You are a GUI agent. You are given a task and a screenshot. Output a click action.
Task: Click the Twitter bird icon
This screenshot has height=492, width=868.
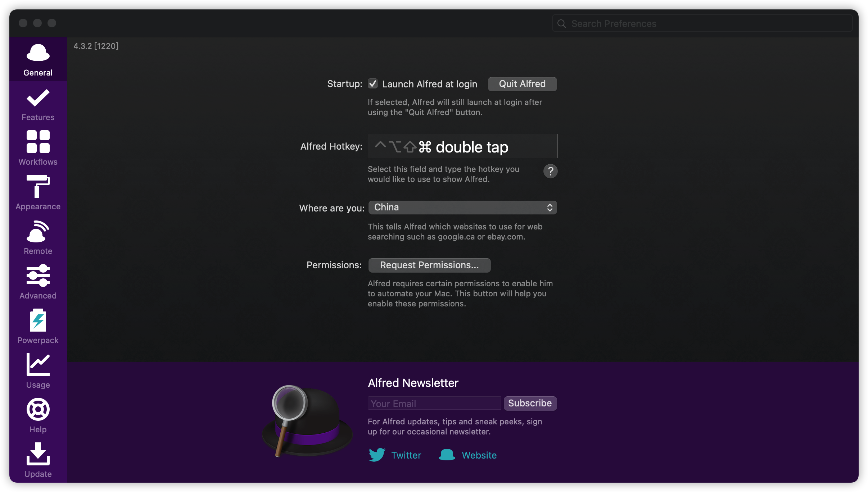pos(377,455)
